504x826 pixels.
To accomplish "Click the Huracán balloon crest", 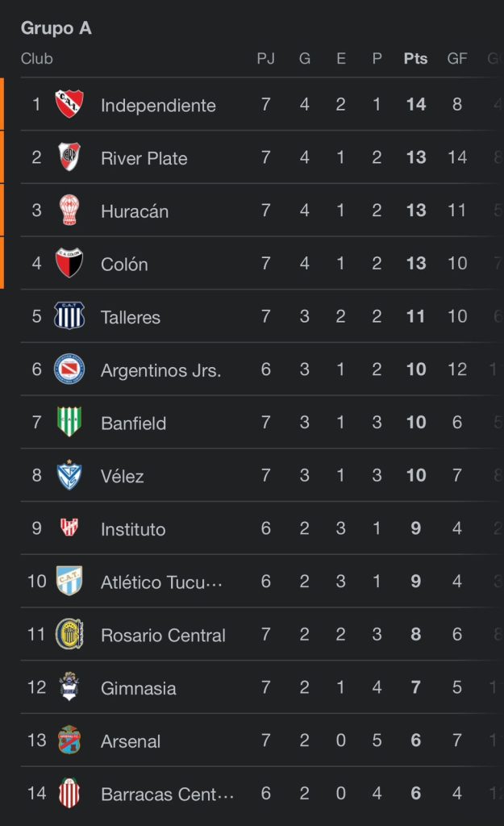I will pos(69,210).
